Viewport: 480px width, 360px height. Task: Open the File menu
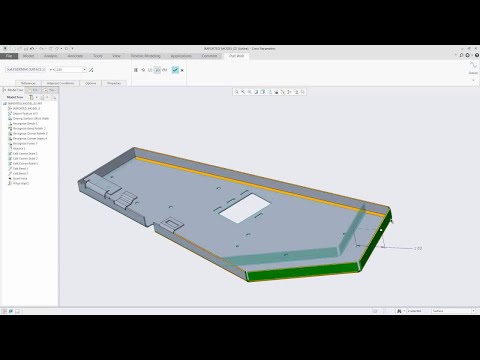click(x=9, y=56)
